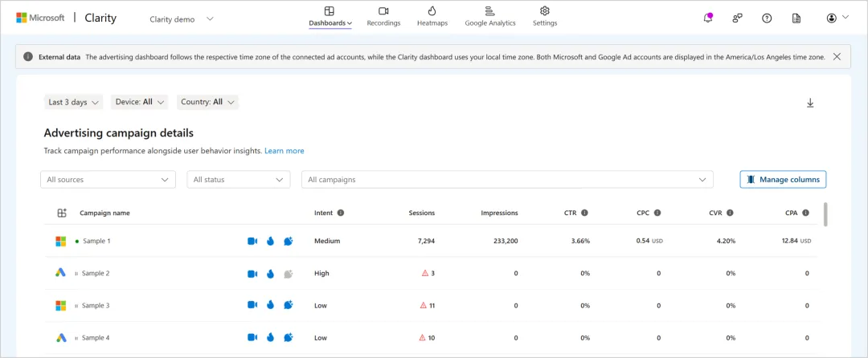Click the add column icon beside Campaign name
Viewport: 868px width, 358px height.
(x=62, y=213)
